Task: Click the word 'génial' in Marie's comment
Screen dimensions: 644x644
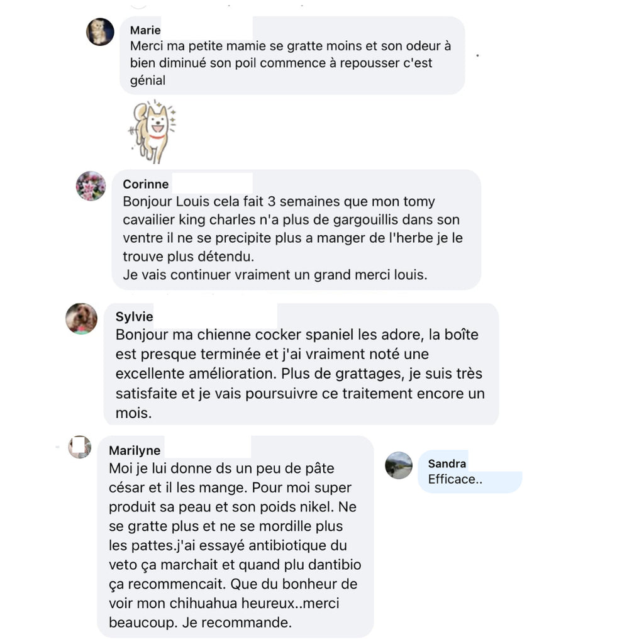Action: click(148, 80)
